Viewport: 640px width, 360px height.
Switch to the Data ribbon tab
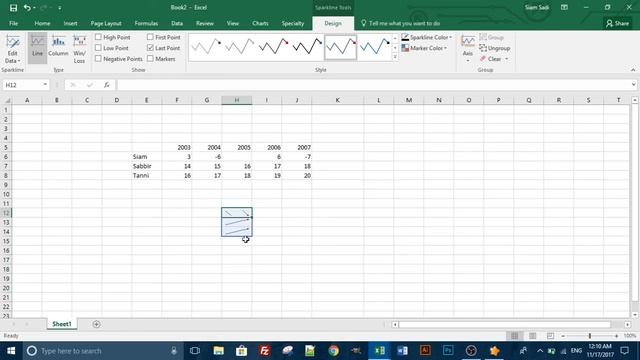coord(177,23)
